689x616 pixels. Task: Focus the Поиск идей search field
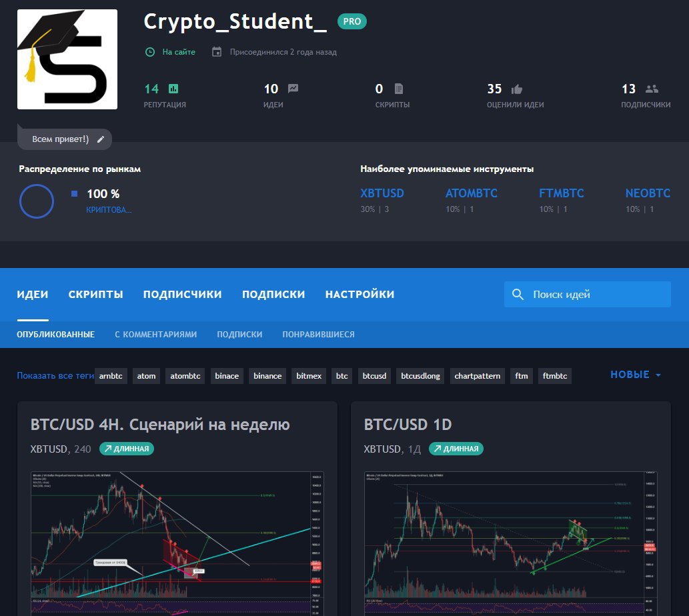pyautogui.click(x=588, y=294)
